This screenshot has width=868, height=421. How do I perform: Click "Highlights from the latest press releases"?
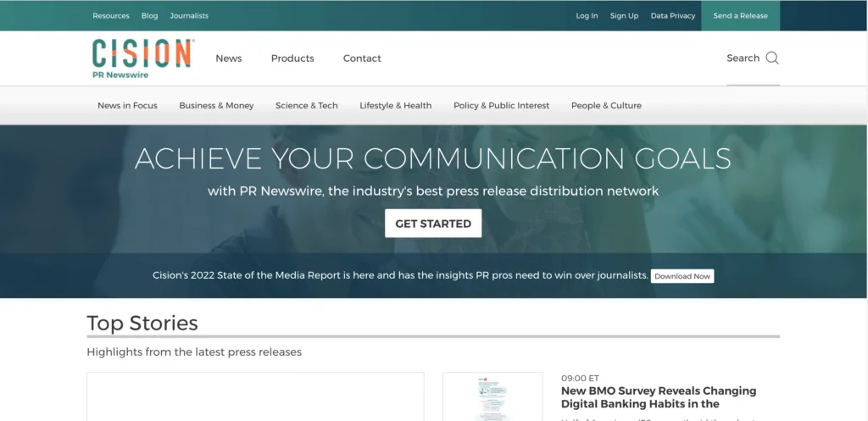pos(194,352)
